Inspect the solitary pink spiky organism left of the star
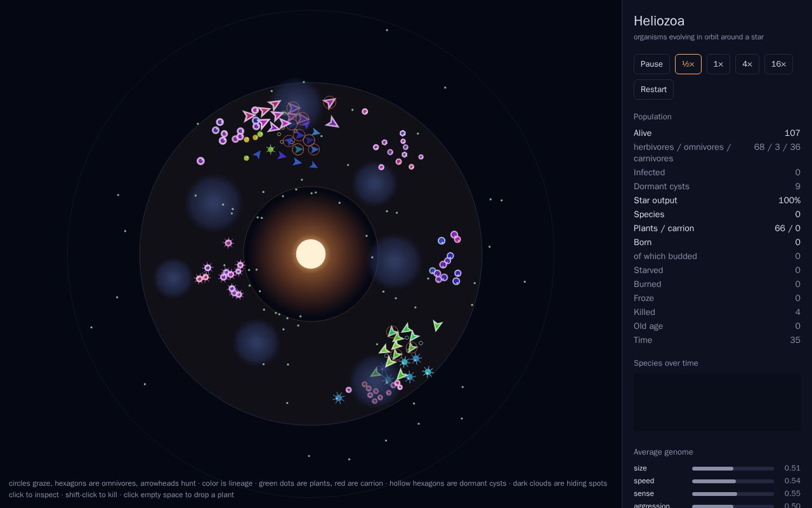Viewport: 812px width, 508px height. (228, 243)
